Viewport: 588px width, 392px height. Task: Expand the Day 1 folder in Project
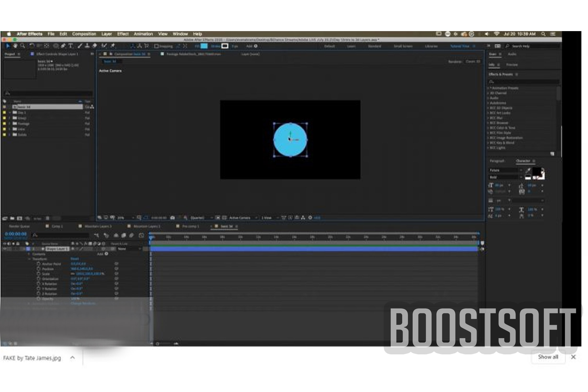tap(10, 113)
